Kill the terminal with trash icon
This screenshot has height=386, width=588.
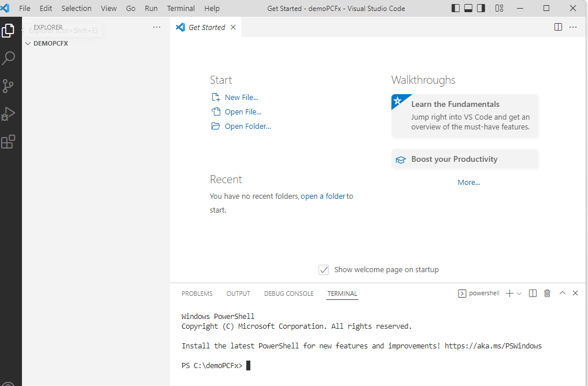click(548, 294)
